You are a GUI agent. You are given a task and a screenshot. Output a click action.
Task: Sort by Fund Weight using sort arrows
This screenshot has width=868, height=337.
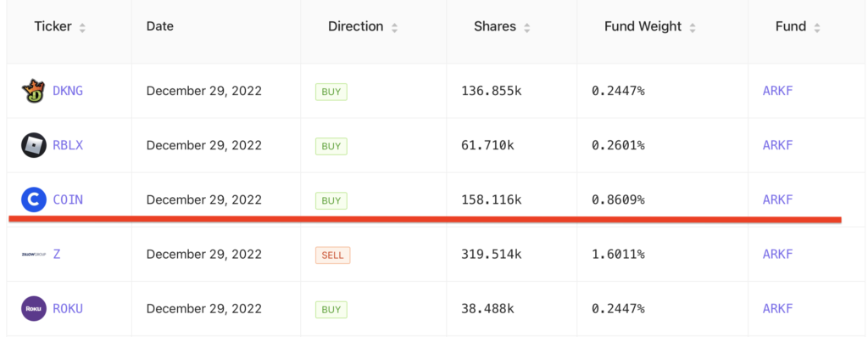[x=693, y=28]
